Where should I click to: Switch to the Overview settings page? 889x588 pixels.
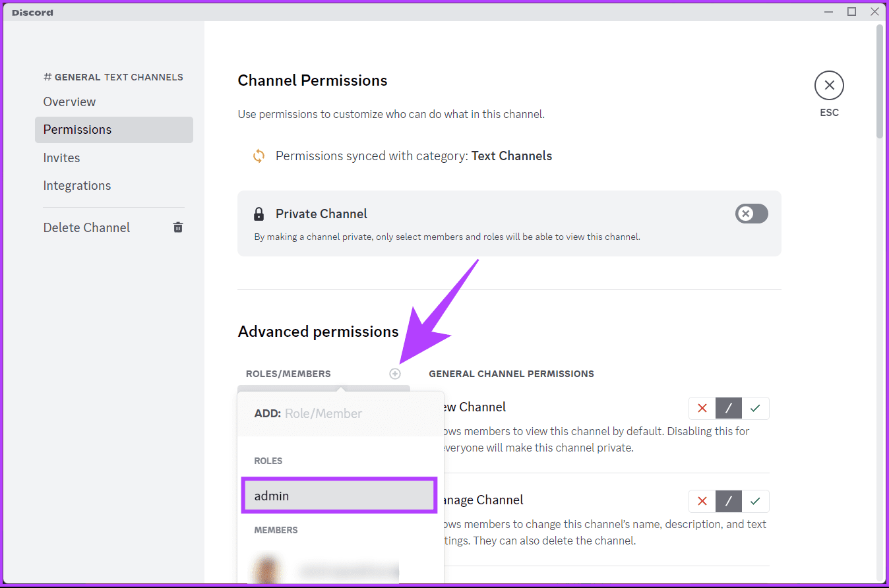click(69, 102)
